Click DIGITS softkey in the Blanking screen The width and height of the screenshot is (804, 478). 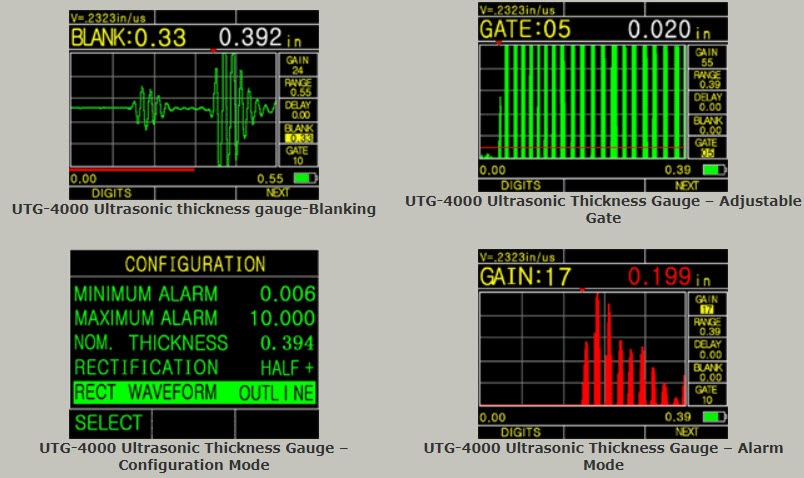[111, 193]
